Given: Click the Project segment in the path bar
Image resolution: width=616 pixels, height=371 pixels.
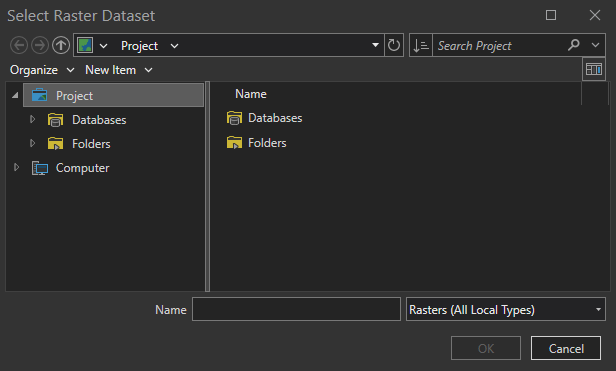Looking at the screenshot, I should [x=139, y=46].
